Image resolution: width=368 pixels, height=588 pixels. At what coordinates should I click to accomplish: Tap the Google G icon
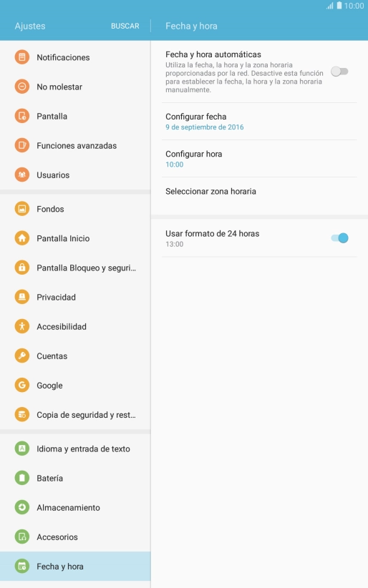21,385
